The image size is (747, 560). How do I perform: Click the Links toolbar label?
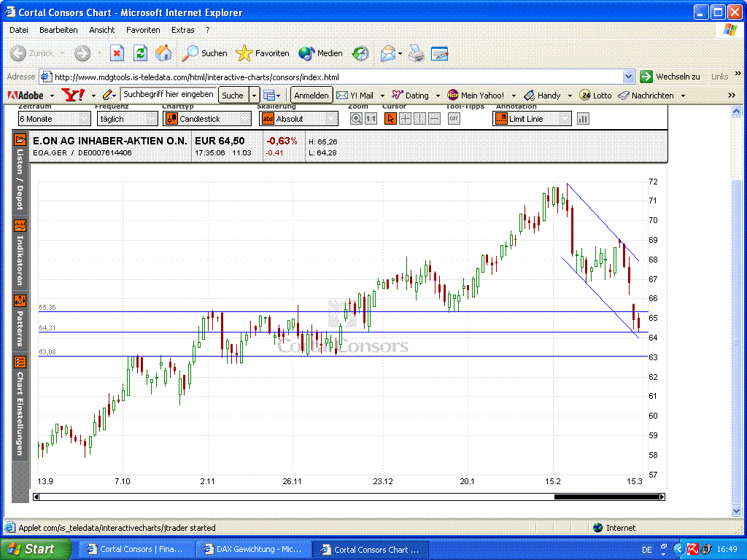pyautogui.click(x=719, y=76)
